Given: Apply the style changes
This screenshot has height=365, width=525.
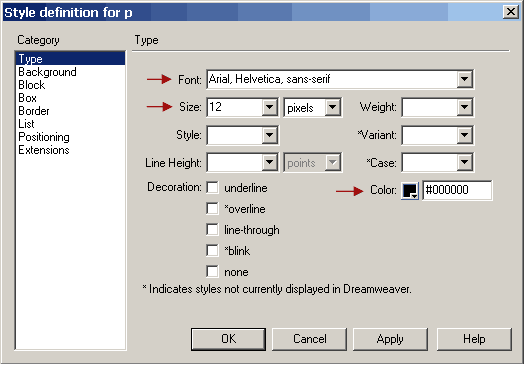Looking at the screenshot, I should tap(390, 339).
